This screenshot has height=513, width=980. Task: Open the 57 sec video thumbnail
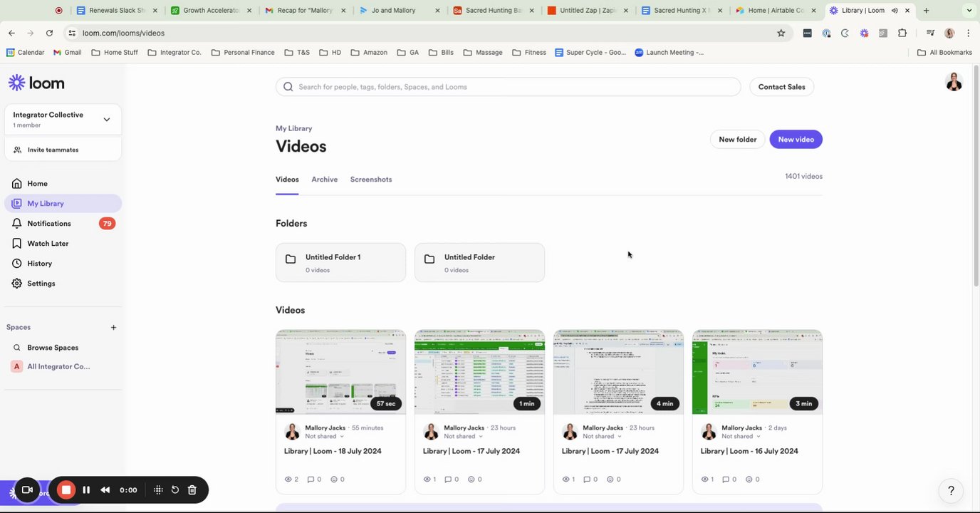(340, 372)
